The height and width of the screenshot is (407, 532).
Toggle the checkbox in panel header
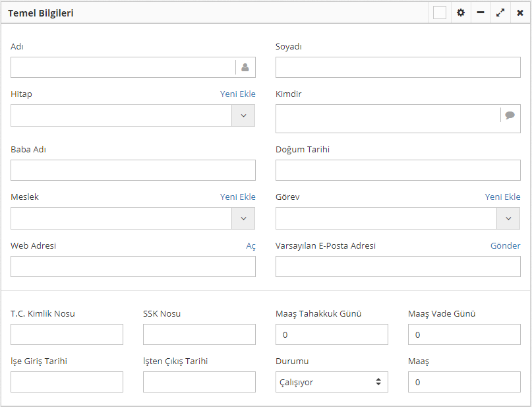click(x=440, y=13)
